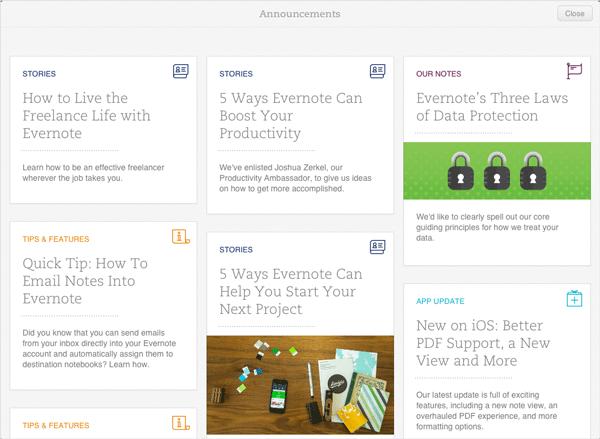Image resolution: width=600 pixels, height=439 pixels.
Task: Click tips icon on Email Notes card
Action: (x=180, y=238)
